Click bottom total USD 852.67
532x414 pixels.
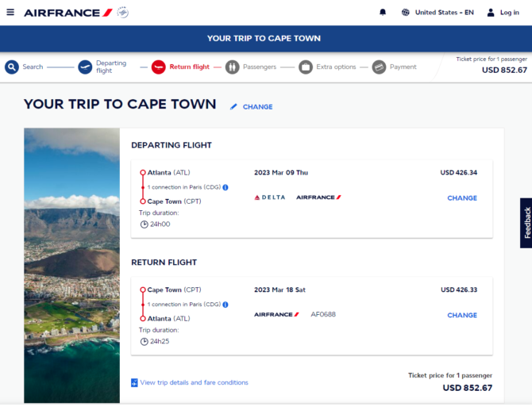[467, 388]
